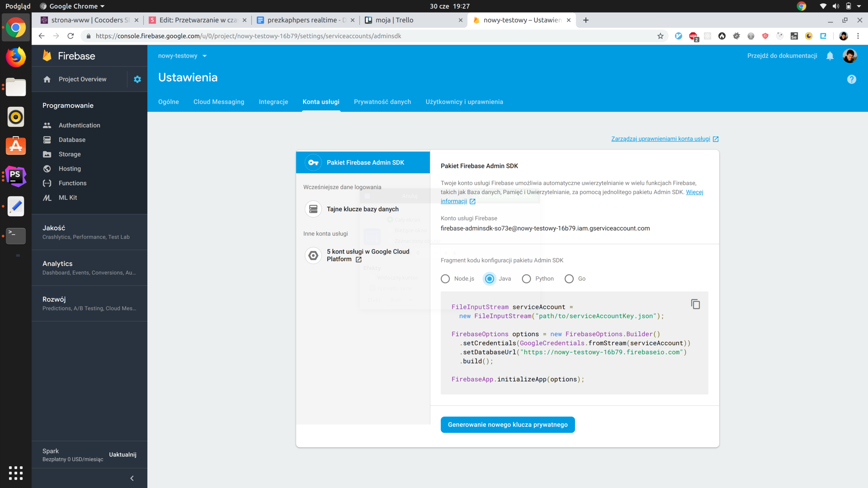Expand the nowy-testowy project dropdown

182,56
